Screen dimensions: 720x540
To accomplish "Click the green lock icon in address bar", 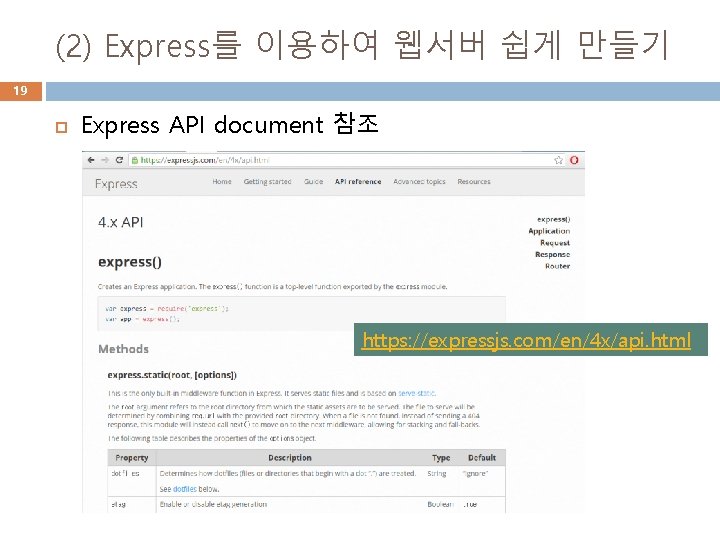I will click(x=135, y=160).
